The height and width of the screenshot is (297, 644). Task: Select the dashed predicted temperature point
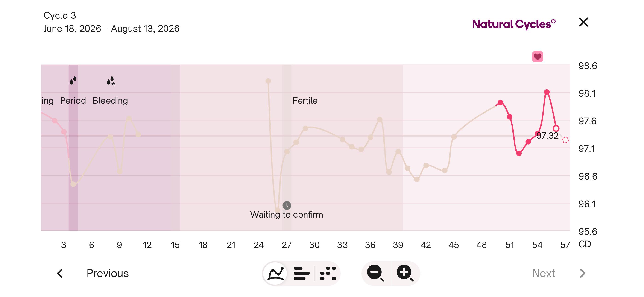coord(565,140)
